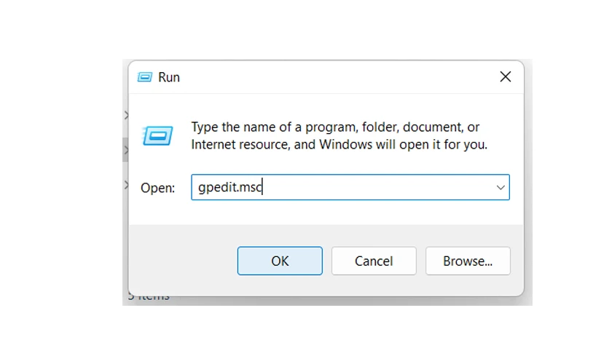This screenshot has width=612, height=364.
Task: Click the OK button
Action: (280, 261)
